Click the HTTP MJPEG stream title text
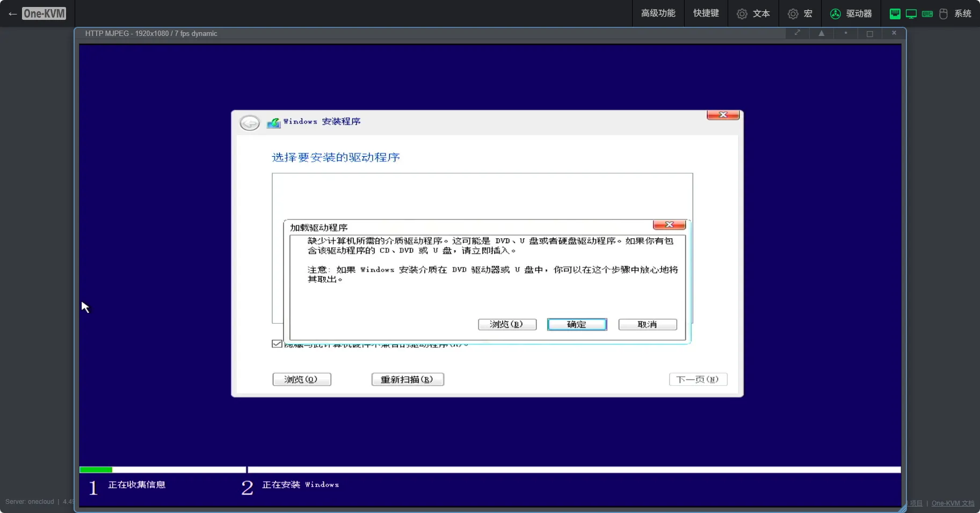The width and height of the screenshot is (980, 513). [151, 33]
